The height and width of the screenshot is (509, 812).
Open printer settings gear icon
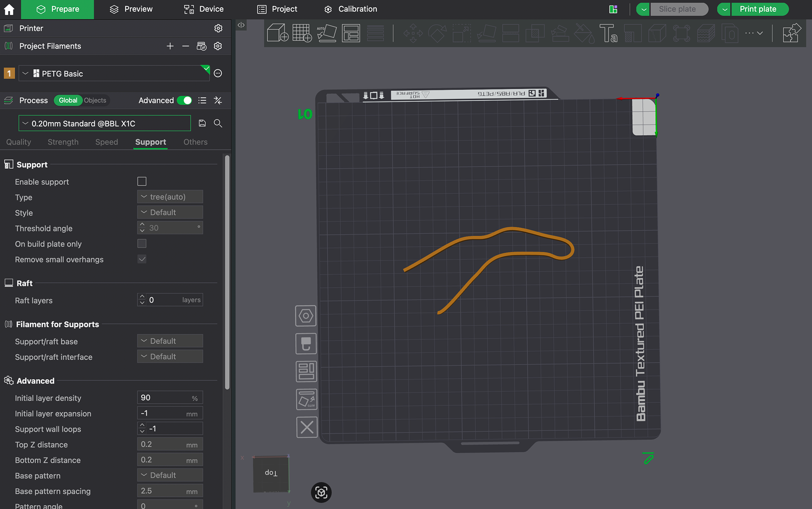point(218,28)
